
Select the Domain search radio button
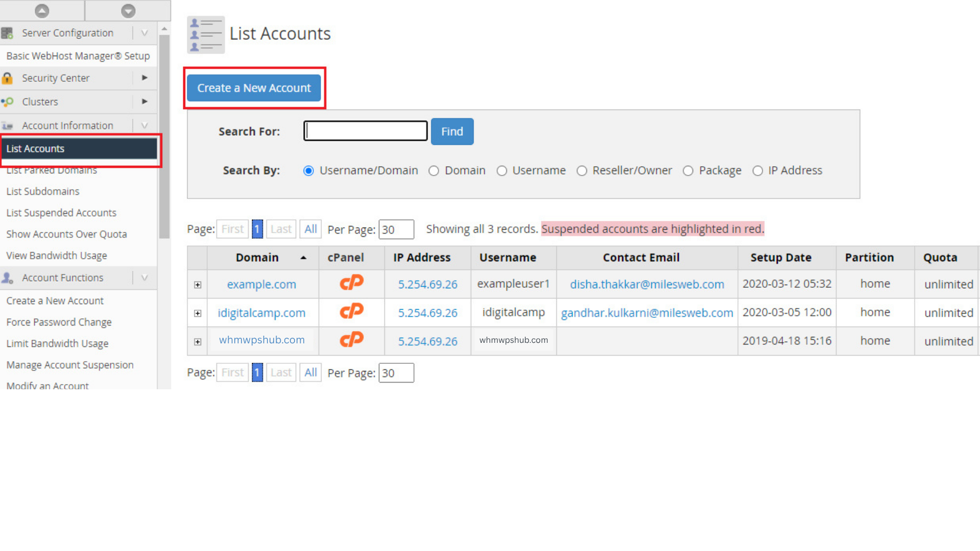coord(434,171)
